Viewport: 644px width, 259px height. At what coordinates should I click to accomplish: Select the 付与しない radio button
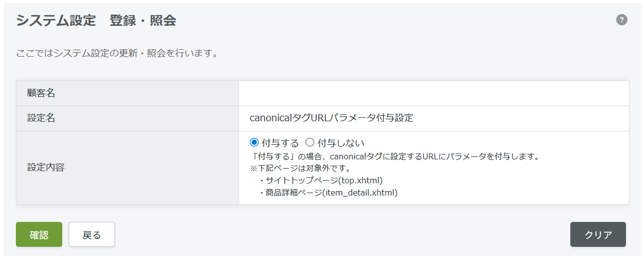[x=310, y=143]
